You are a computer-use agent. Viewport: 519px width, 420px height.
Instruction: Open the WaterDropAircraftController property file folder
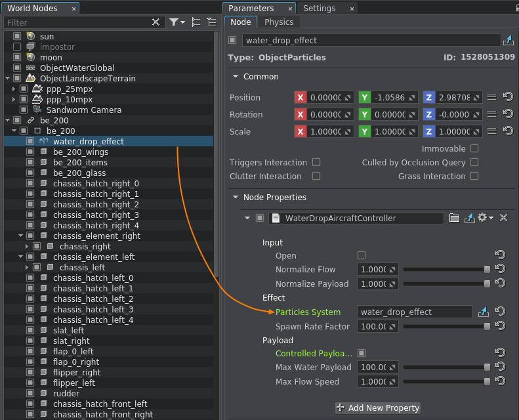coord(454,218)
